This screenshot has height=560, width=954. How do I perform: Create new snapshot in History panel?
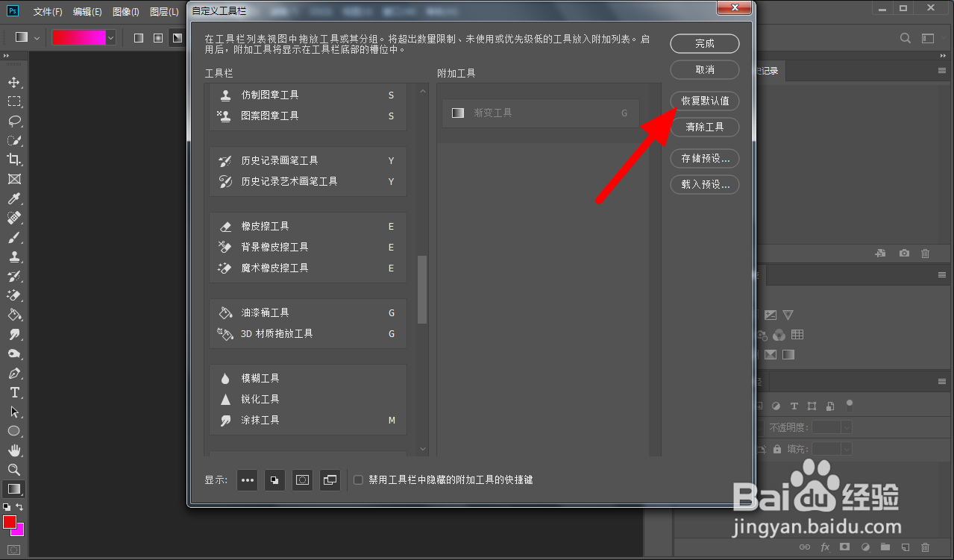tap(904, 254)
